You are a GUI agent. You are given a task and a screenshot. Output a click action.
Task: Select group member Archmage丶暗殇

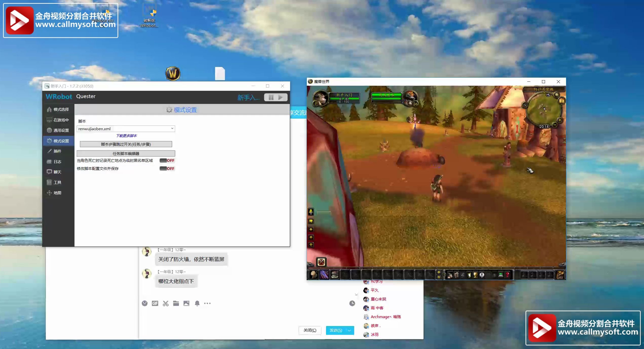click(386, 317)
